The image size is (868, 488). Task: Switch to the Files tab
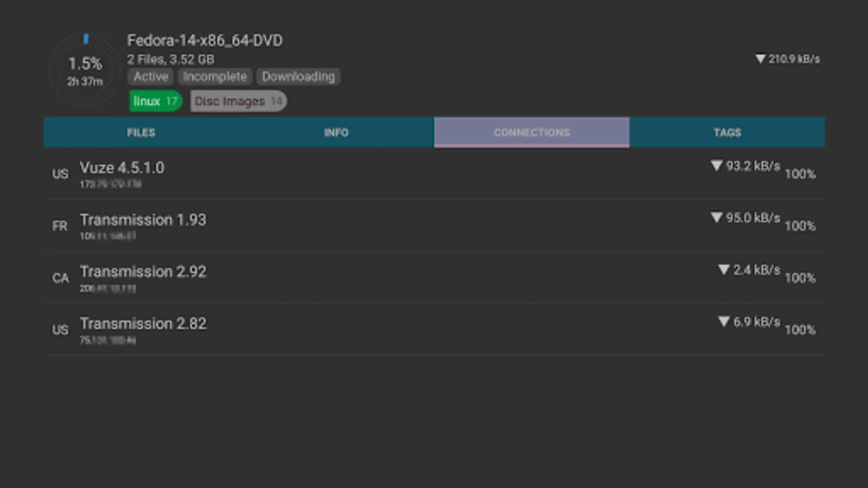coord(141,132)
